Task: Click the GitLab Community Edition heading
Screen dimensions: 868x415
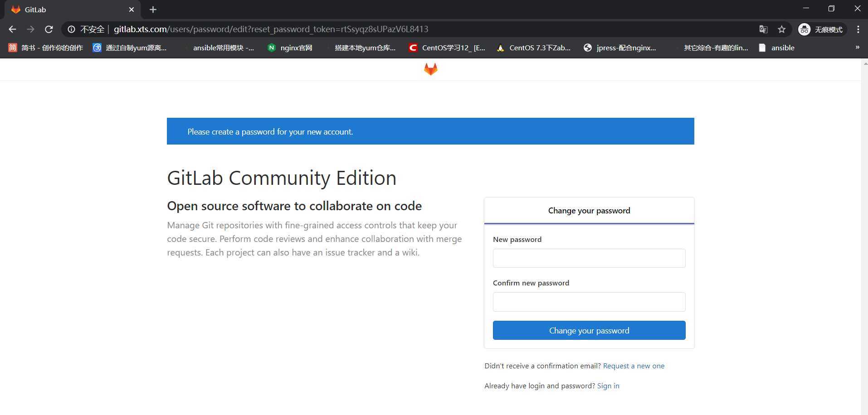Action: [282, 178]
